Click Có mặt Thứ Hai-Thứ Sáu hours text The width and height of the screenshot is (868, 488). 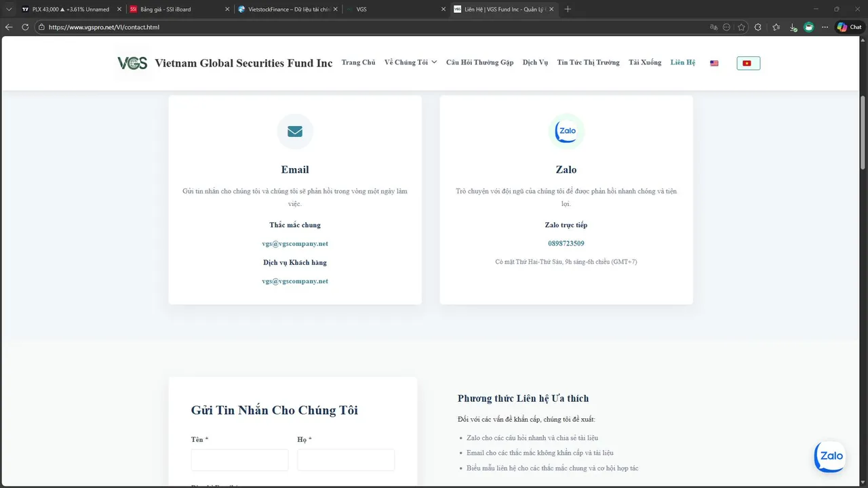[x=566, y=262]
